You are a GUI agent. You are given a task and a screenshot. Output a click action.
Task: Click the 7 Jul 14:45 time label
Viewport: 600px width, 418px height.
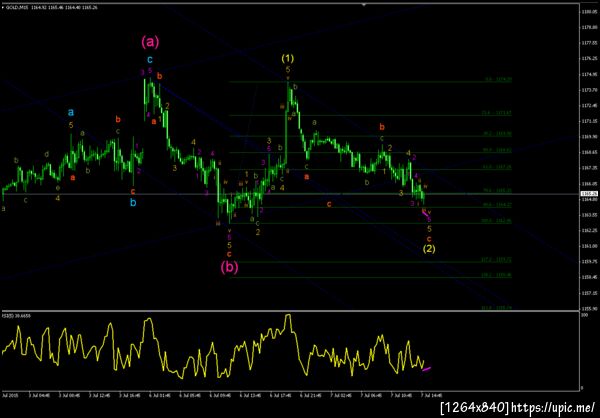point(431,394)
